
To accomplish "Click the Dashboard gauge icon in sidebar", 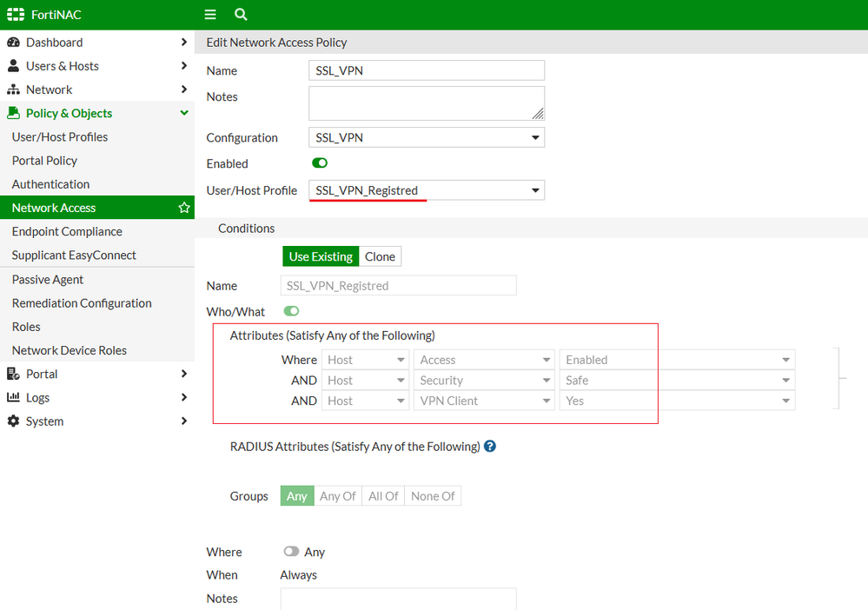I will coord(13,43).
